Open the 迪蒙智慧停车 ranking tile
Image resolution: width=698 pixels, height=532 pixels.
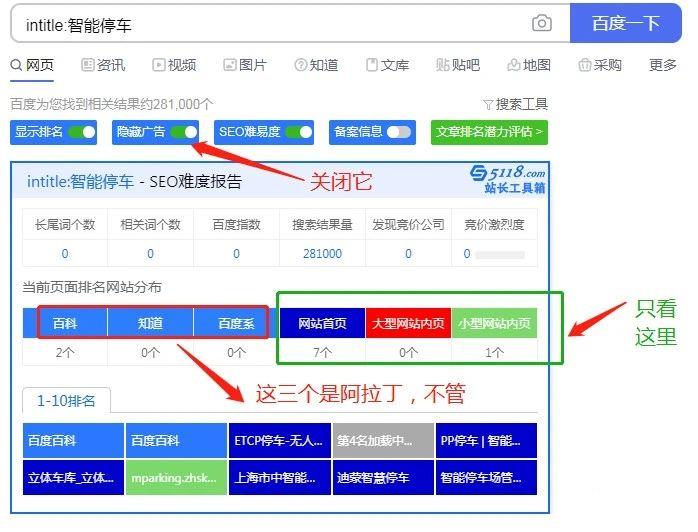point(383,477)
